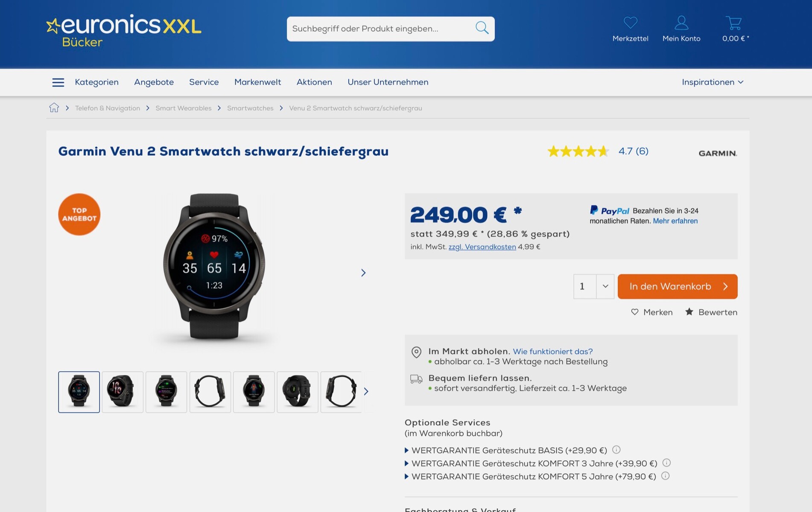This screenshot has width=812, height=512.
Task: Open the Markenwelt menu item
Action: coord(257,82)
